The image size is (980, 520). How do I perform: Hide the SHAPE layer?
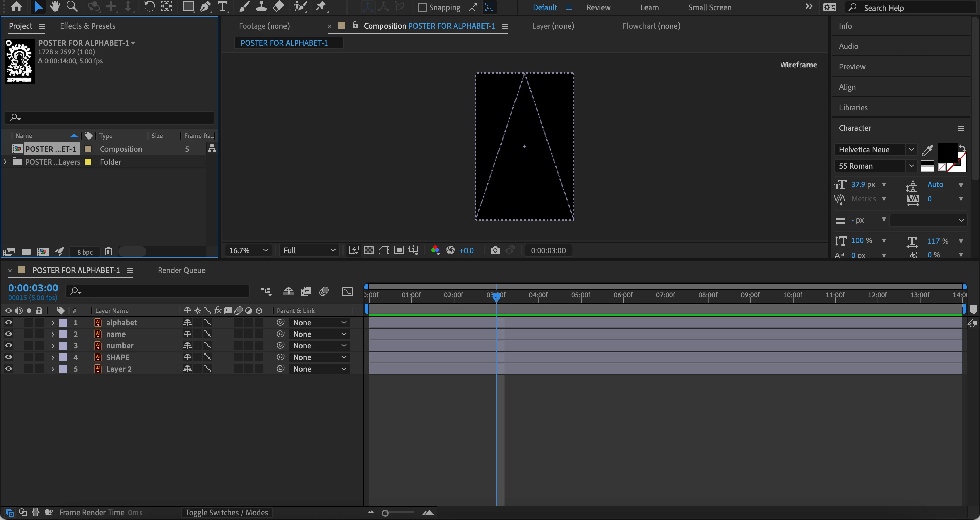(9, 357)
